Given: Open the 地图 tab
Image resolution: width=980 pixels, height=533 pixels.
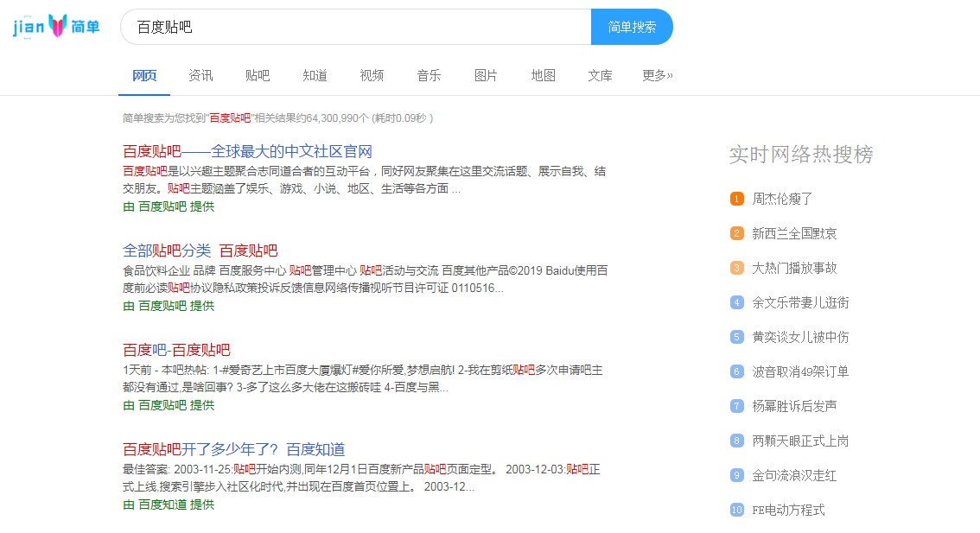Looking at the screenshot, I should (x=543, y=76).
